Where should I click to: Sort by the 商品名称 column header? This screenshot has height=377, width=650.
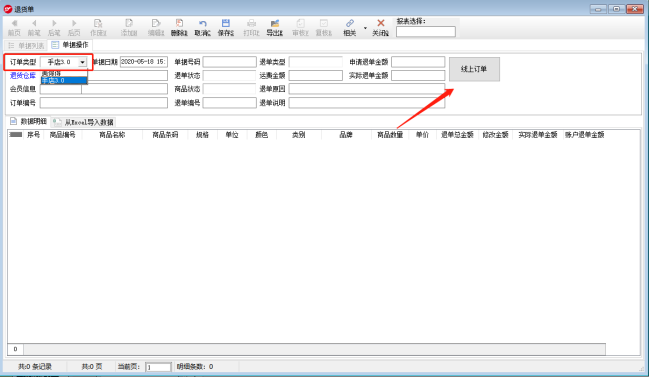pos(112,135)
